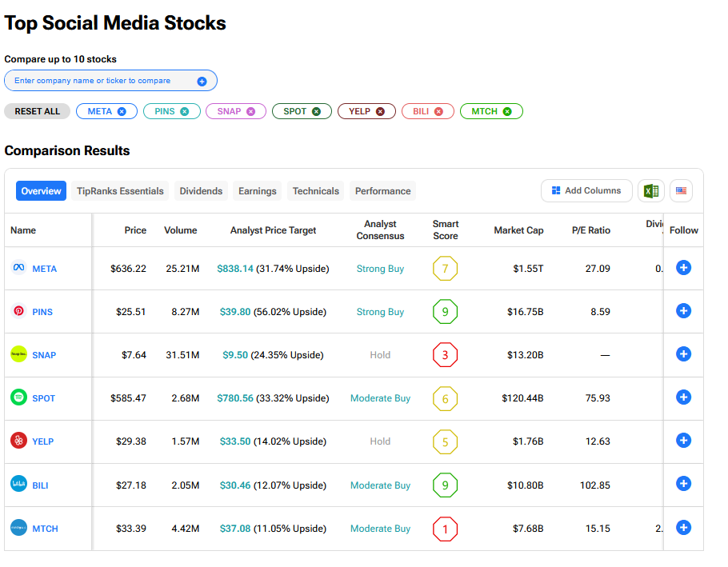The height and width of the screenshot is (567, 728).
Task: Follow SPOT stock plus icon
Action: click(683, 397)
